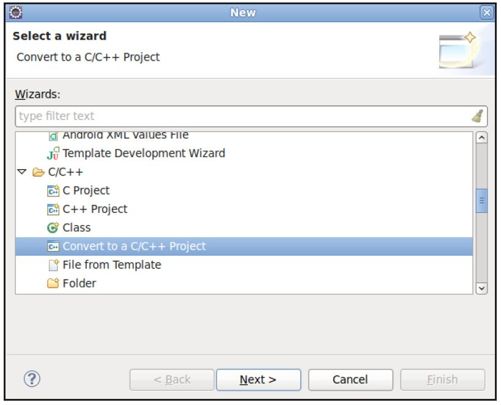This screenshot has height=405, width=501.
Task: Click the Next button
Action: [258, 379]
